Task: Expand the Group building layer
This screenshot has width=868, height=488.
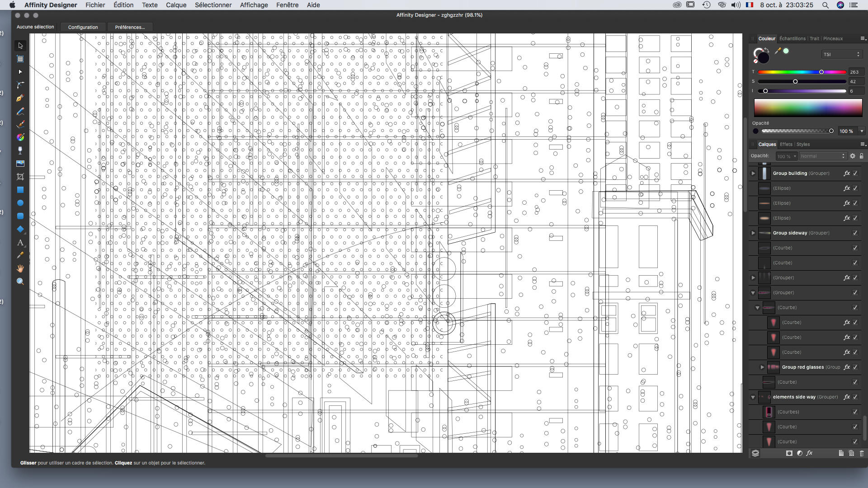Action: click(x=753, y=173)
